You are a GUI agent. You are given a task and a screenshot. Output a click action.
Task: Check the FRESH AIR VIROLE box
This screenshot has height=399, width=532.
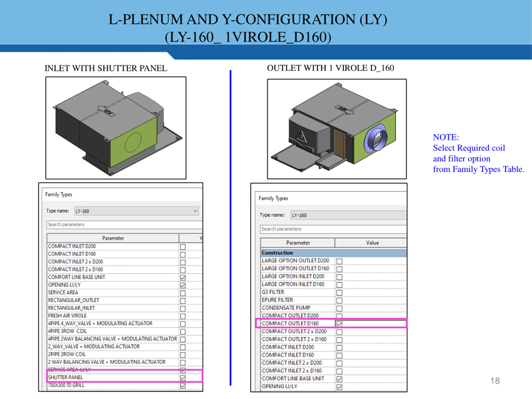[183, 316]
